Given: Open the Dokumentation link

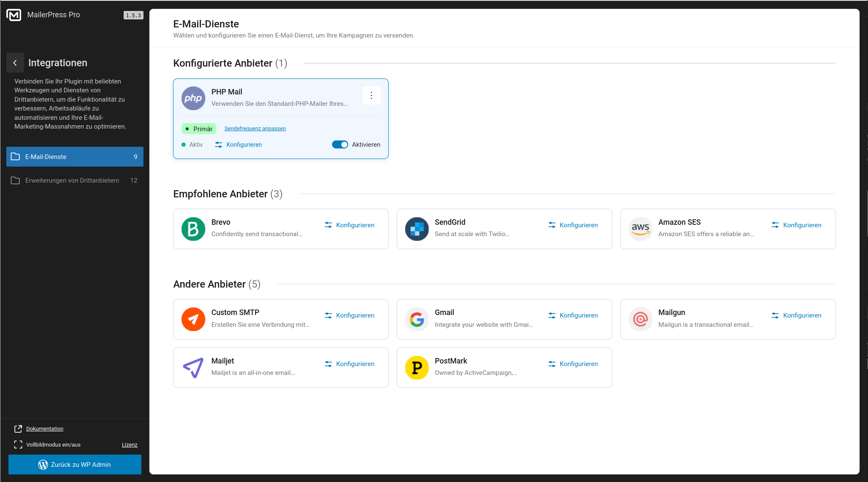Looking at the screenshot, I should [45, 428].
